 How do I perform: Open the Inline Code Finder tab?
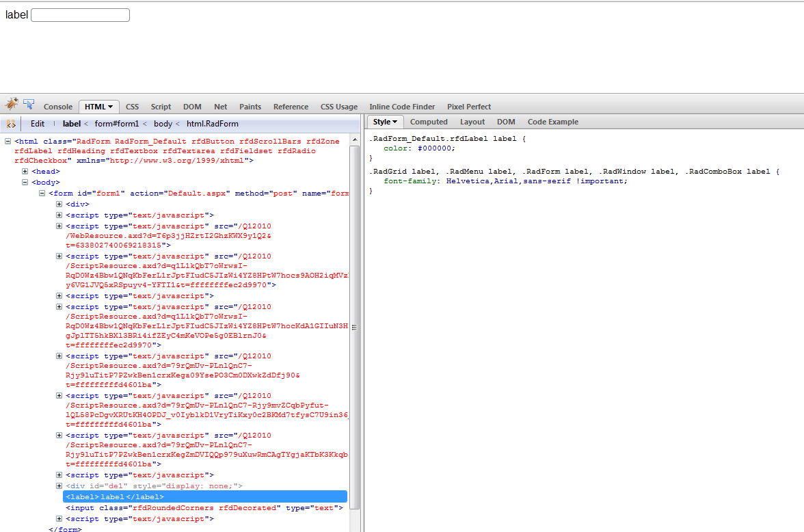click(402, 107)
